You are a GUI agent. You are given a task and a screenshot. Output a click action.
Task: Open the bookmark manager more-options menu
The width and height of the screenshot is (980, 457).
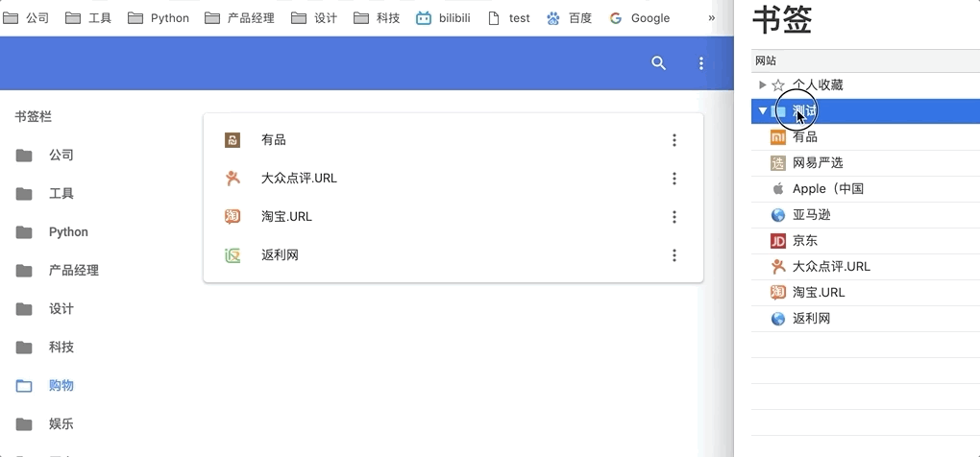701,63
